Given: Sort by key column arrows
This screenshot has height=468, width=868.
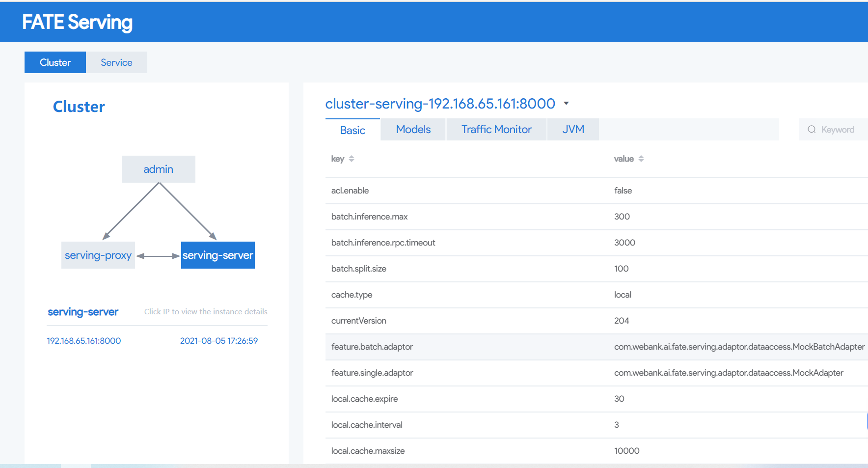Looking at the screenshot, I should pyautogui.click(x=352, y=159).
